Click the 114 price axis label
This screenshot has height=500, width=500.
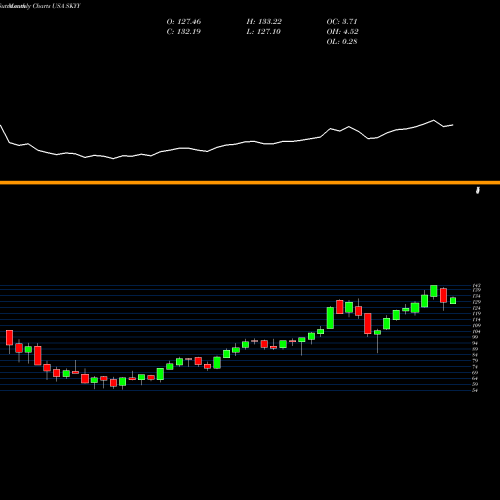point(476,320)
